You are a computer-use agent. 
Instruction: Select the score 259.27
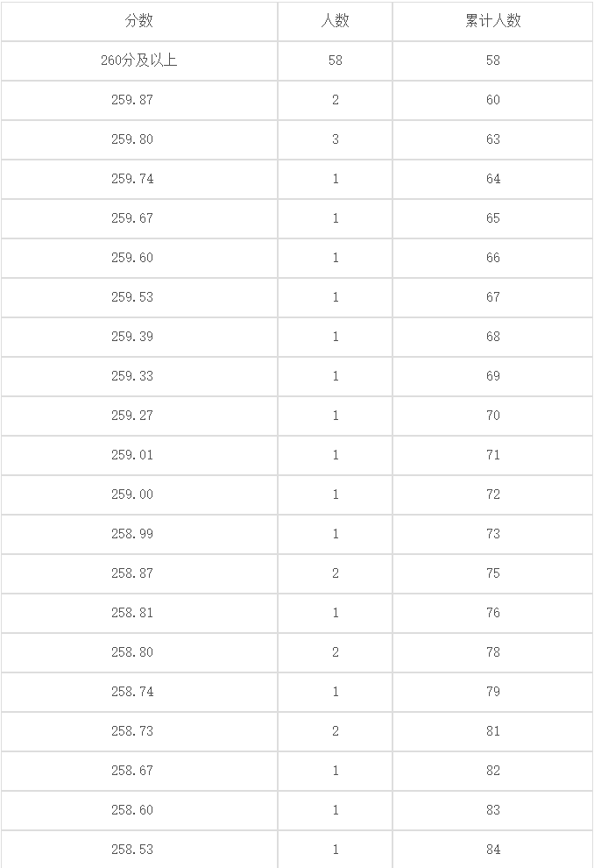139,416
